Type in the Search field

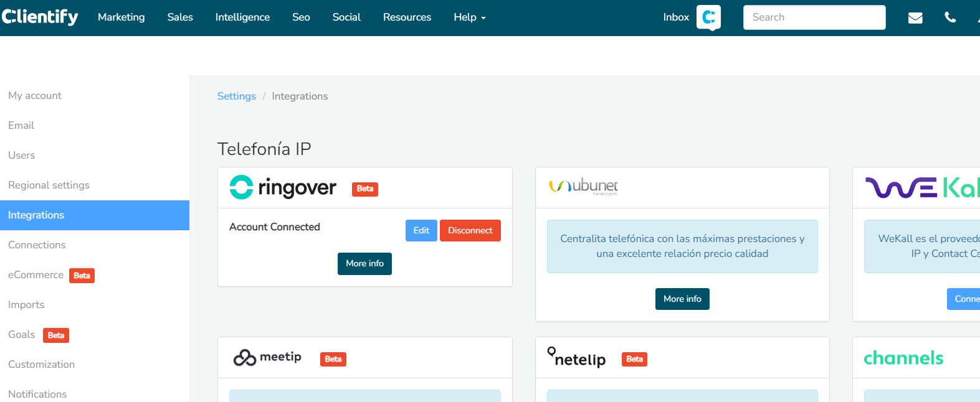[814, 17]
